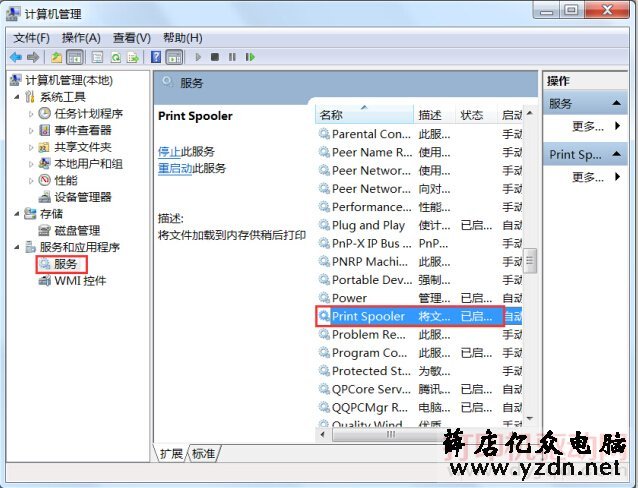Select the Portable Dev... service row

point(419,280)
